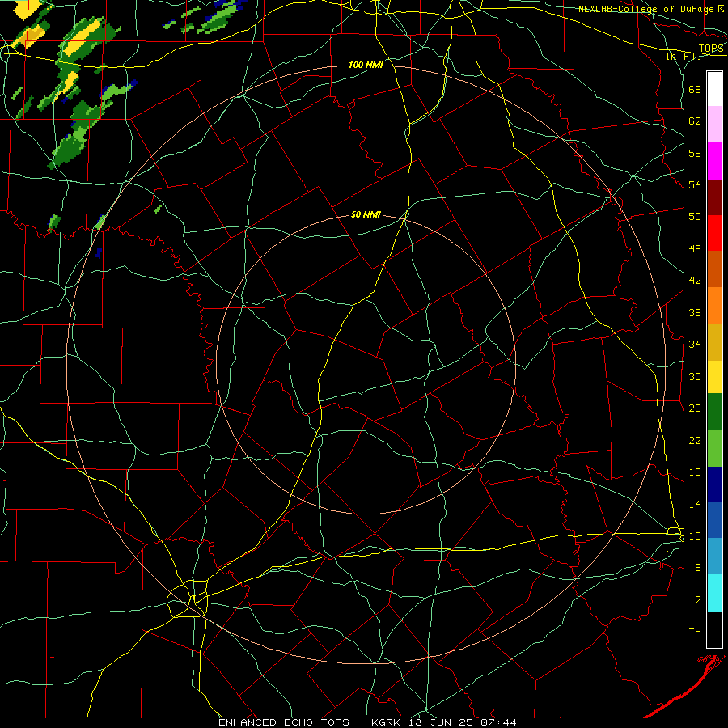Click the 30 legend value
This screenshot has height=728, width=728.
tap(695, 376)
